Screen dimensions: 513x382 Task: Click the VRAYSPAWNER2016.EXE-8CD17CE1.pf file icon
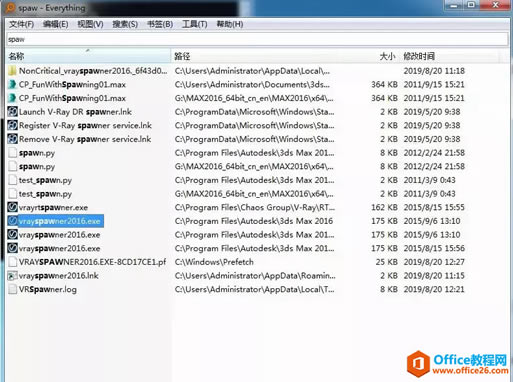(12, 262)
